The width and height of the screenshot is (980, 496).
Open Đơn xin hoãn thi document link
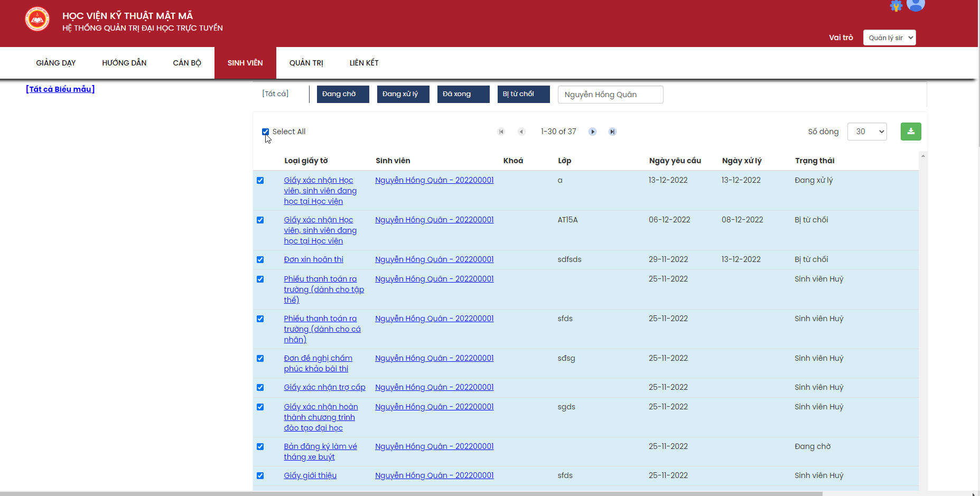tap(313, 259)
